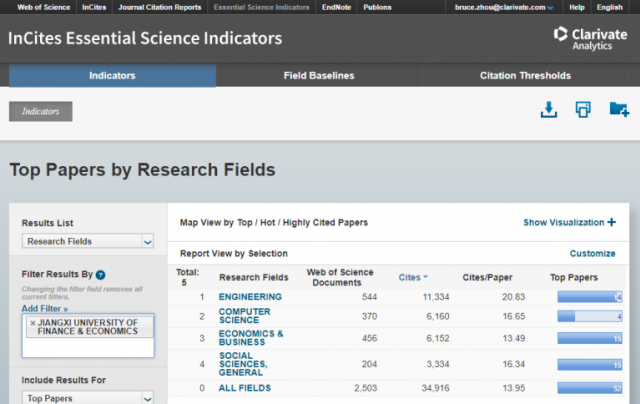The width and height of the screenshot is (640, 404).
Task: Open the Include Results For dropdown
Action: [x=88, y=397]
